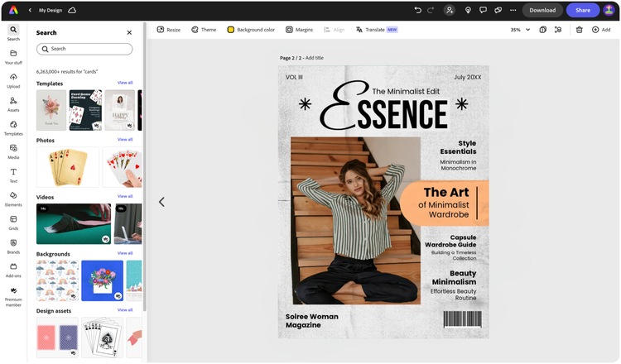Open the chat bubbles icon beside comments
Screen dimensions: 621x364
[x=498, y=10]
